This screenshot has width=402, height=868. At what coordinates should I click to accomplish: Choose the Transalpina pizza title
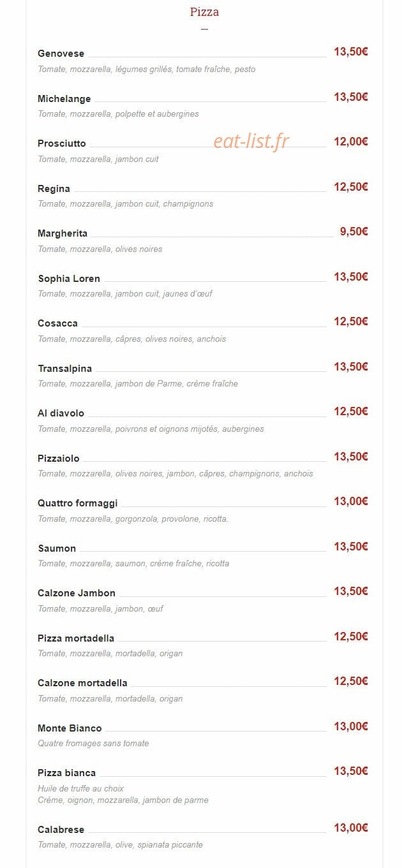click(64, 369)
